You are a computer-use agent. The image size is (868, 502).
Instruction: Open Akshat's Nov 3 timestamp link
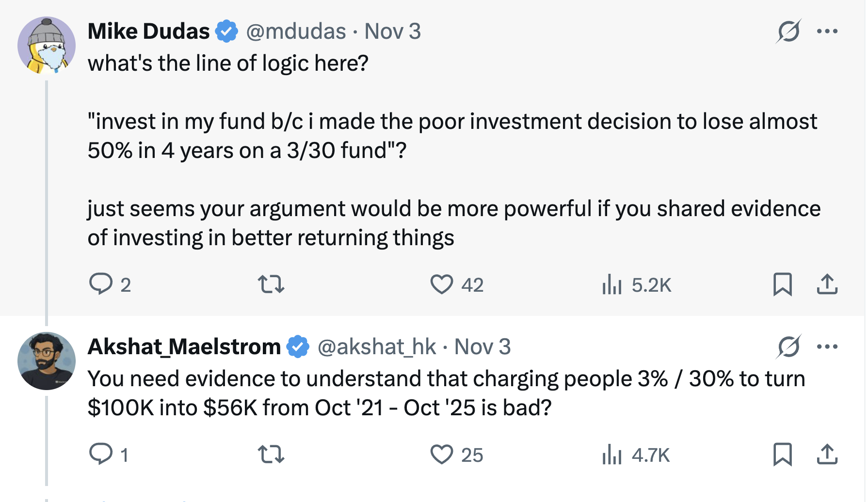click(x=482, y=346)
